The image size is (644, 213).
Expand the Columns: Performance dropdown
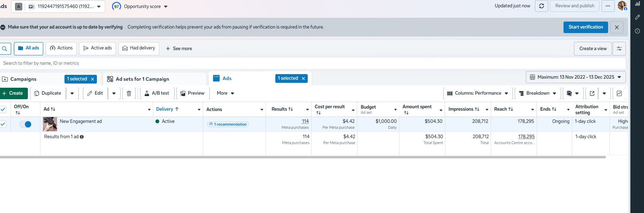pyautogui.click(x=478, y=93)
